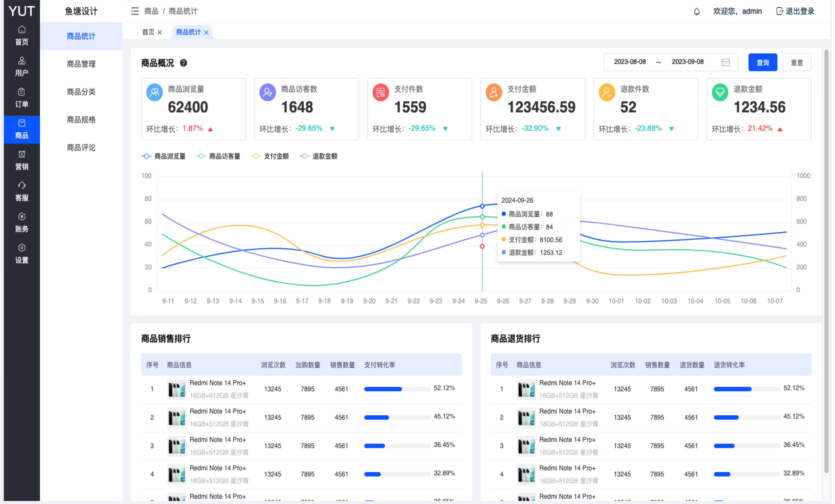Open the calendar icon in date range
The image size is (835, 504).
[x=725, y=62]
